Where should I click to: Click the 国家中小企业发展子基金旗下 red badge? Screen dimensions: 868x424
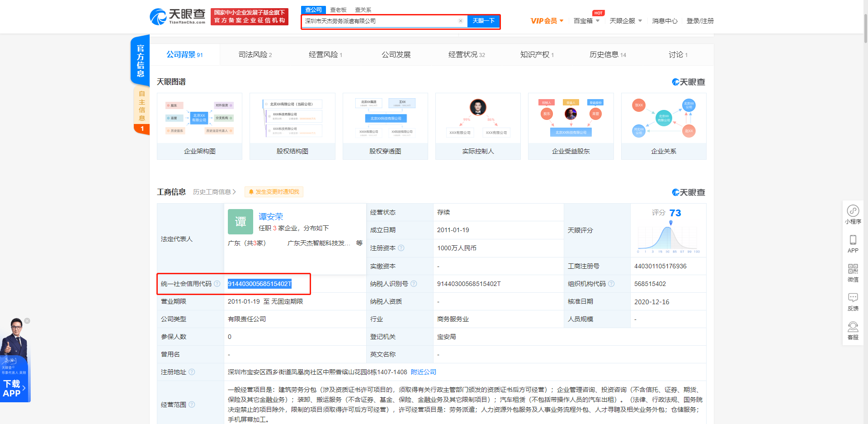click(x=249, y=17)
